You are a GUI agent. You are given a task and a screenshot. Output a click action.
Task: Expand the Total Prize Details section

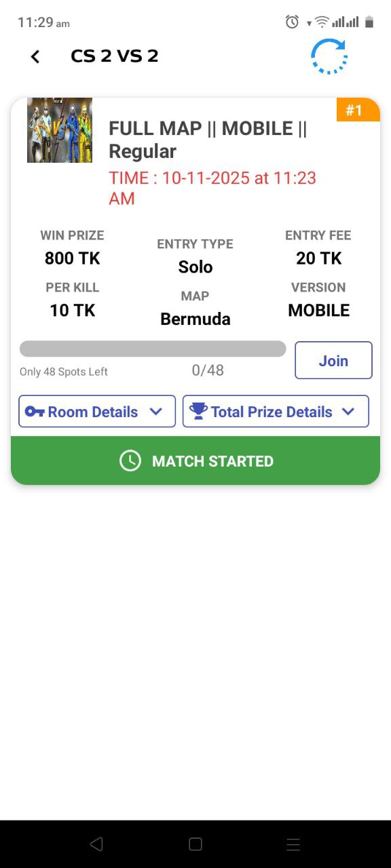click(x=275, y=411)
